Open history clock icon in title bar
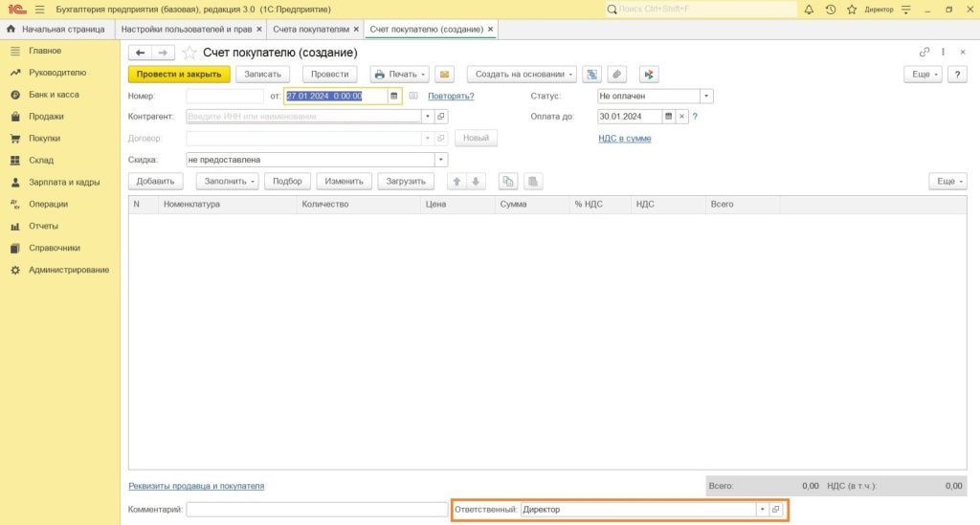The height and width of the screenshot is (525, 980). click(830, 10)
